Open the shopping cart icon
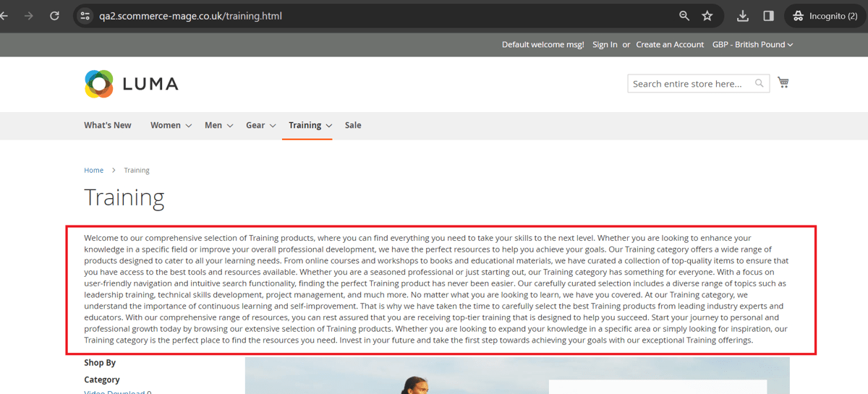The image size is (868, 394). tap(783, 82)
